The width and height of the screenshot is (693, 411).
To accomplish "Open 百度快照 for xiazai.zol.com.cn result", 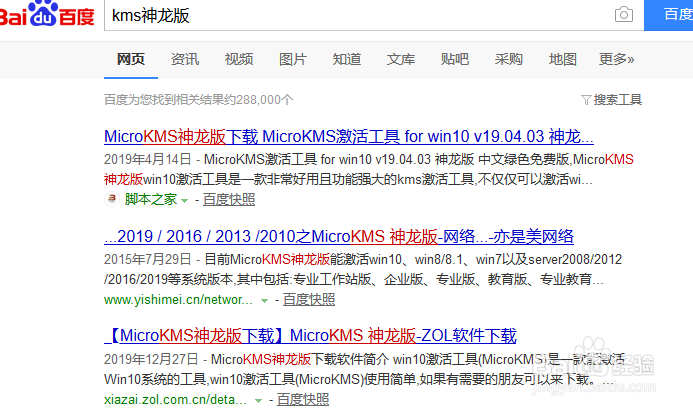I will (x=303, y=400).
